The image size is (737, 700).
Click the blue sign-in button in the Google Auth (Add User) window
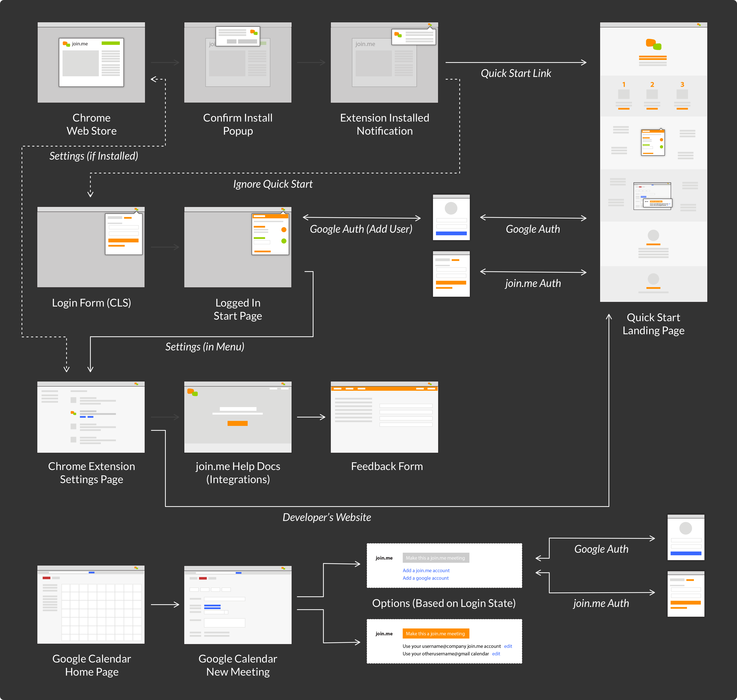point(451,234)
